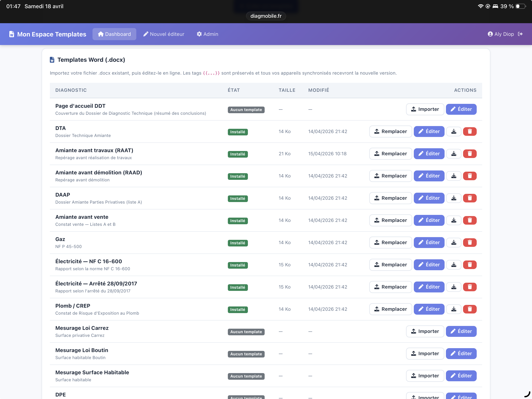Click the logout icon beside Aly Diop

click(520, 34)
